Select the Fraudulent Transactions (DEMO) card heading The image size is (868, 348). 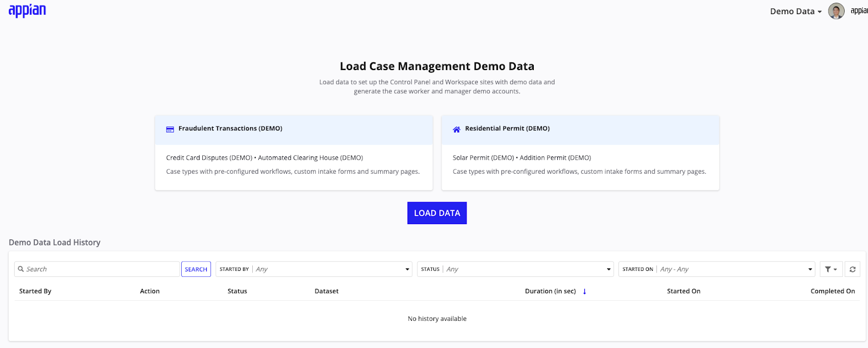[x=230, y=129]
